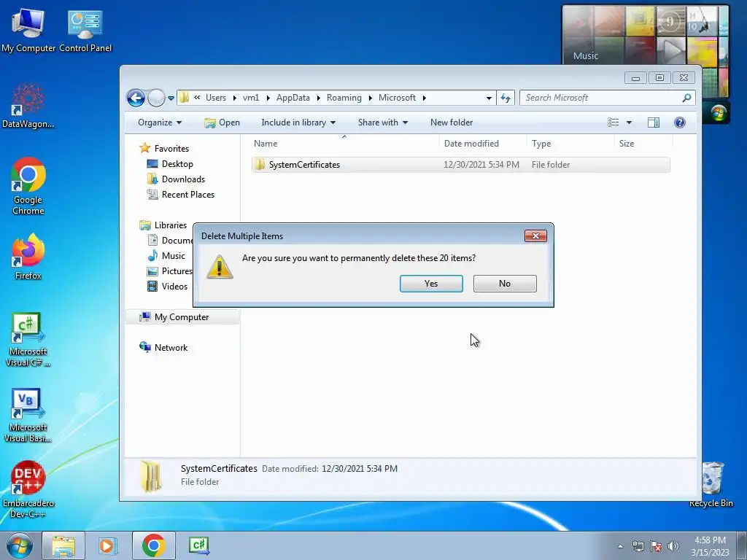Click the search magnifier icon
This screenshot has width=747, height=560.
point(686,98)
